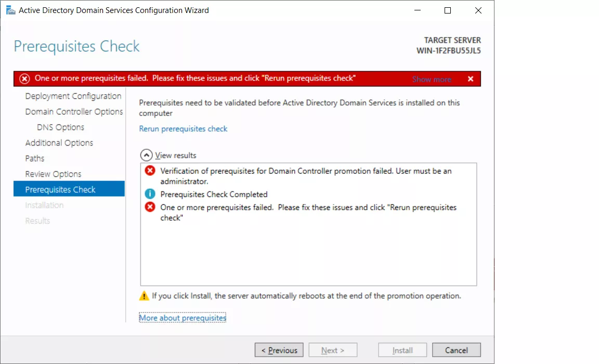
Task: Select Prerequisites Check step in sidebar
Action: coord(69,189)
